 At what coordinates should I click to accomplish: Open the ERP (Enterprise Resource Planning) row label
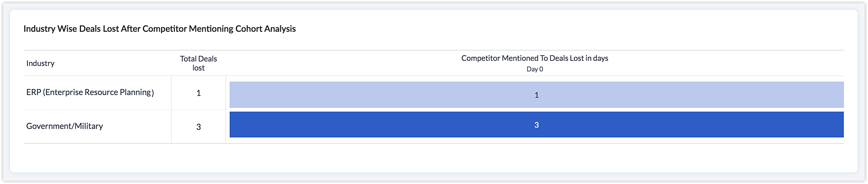[x=90, y=92]
